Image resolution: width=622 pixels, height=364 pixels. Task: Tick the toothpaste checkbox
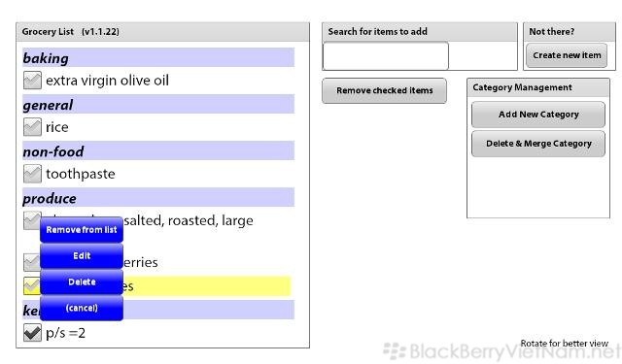pyautogui.click(x=32, y=174)
